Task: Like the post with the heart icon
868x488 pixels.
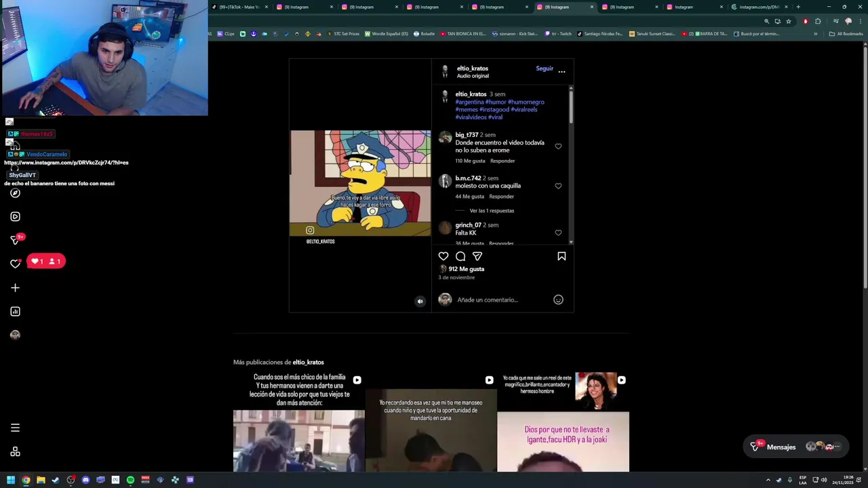Action: tap(443, 256)
